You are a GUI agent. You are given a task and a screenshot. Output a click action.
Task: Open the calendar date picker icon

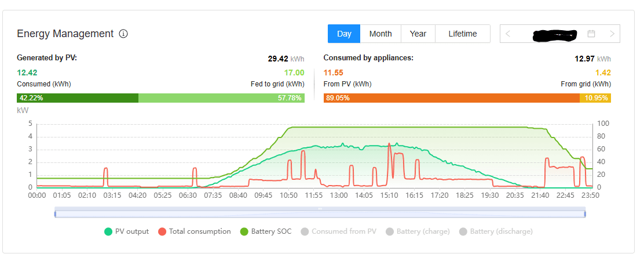591,34
